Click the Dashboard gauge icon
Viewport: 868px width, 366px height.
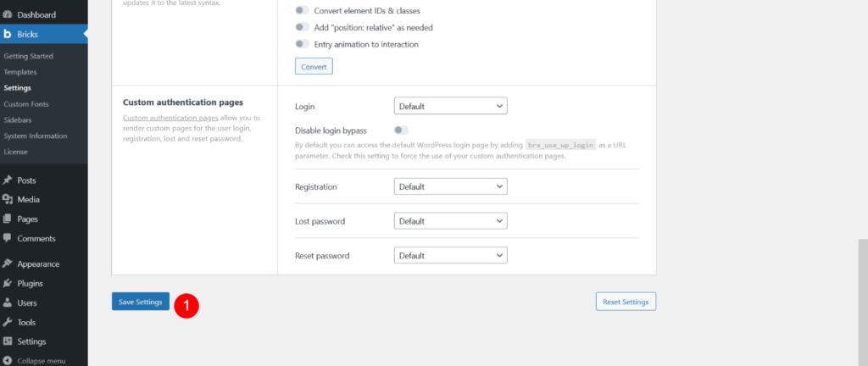pos(8,15)
